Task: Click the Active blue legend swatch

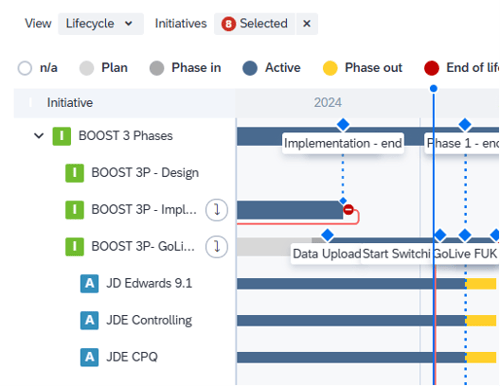Action: click(x=250, y=68)
